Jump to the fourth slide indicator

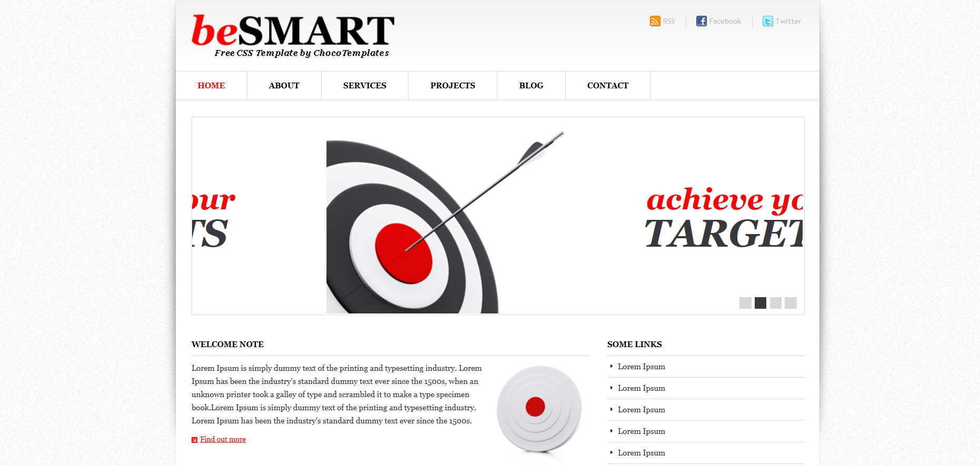point(791,303)
